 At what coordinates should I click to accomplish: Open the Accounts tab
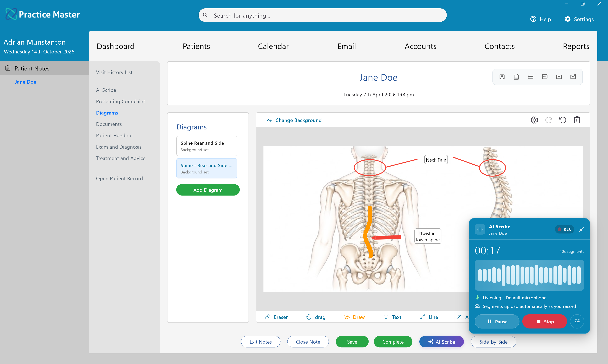coord(420,46)
